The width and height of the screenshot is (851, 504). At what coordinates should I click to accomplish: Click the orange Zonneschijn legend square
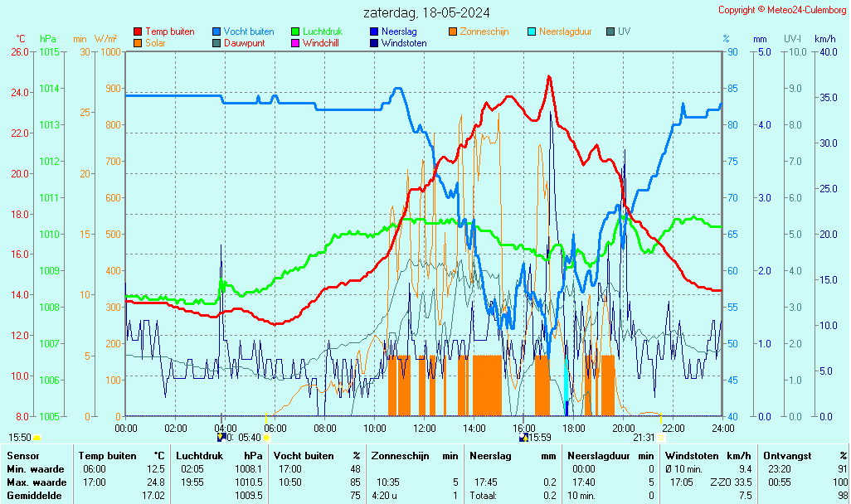pos(453,31)
